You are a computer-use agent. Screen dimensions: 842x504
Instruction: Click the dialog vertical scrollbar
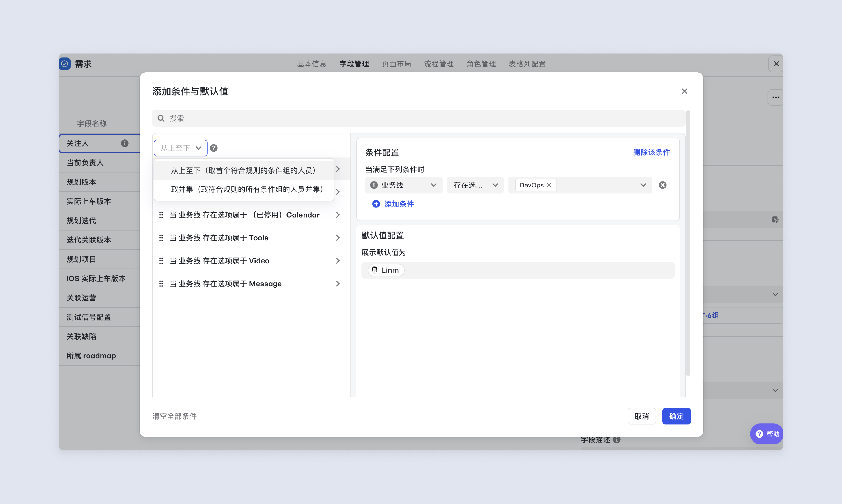point(688,243)
